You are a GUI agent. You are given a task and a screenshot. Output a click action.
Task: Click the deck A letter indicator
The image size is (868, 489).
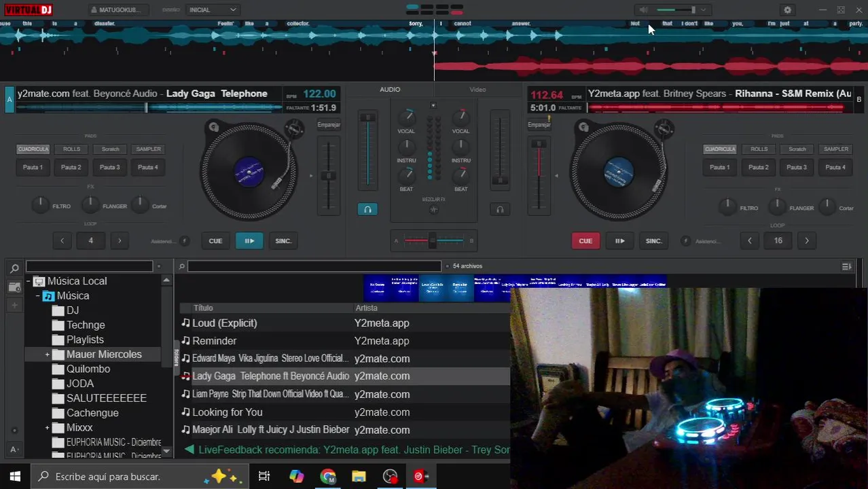click(10, 99)
